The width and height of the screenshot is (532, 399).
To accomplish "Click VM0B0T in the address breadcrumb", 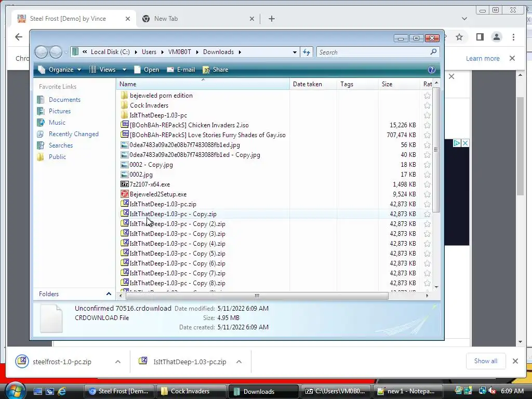I will coord(179,52).
